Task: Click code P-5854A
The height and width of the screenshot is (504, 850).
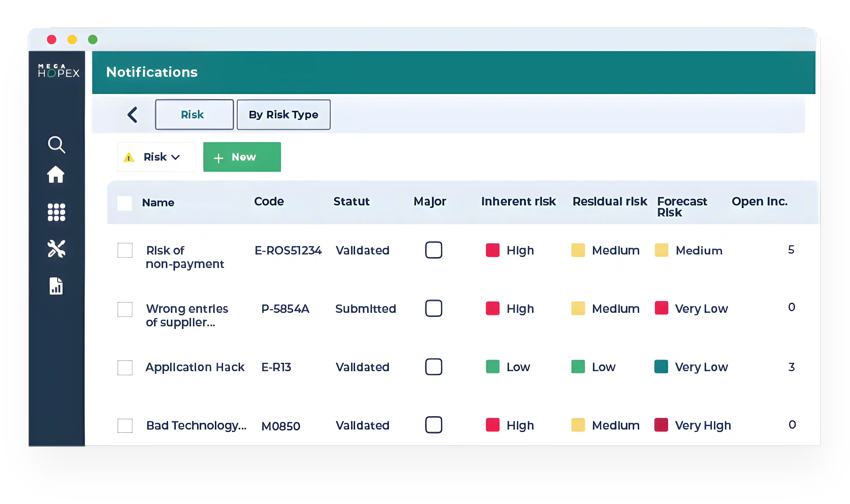Action: 285,309
